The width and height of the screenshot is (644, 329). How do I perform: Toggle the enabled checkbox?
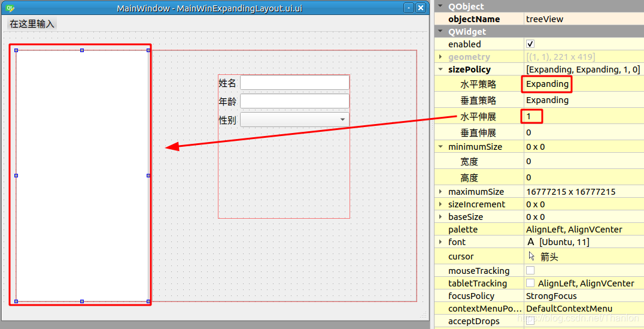pos(530,44)
